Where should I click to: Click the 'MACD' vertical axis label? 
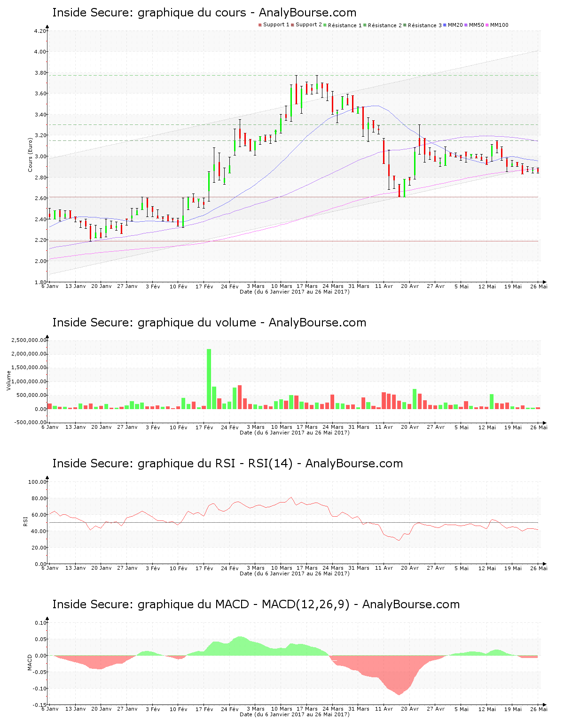[30, 662]
